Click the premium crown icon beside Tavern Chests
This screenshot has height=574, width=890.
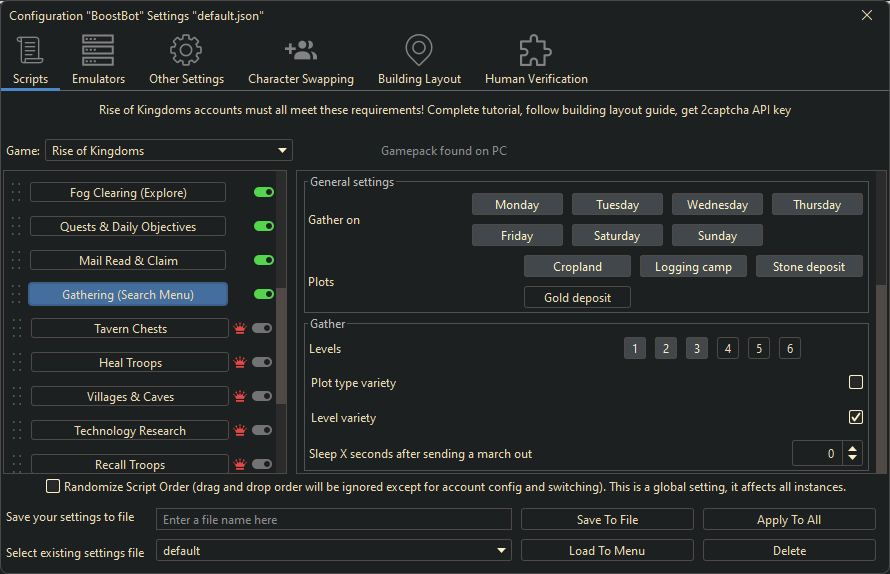(240, 328)
